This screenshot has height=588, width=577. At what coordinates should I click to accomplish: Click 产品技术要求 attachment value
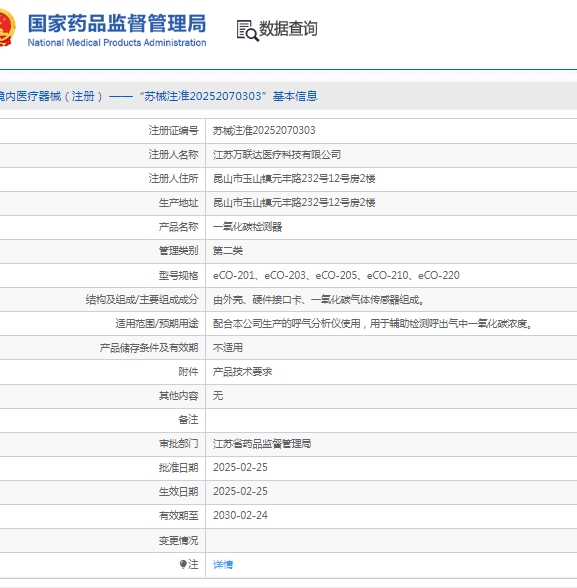[243, 372]
